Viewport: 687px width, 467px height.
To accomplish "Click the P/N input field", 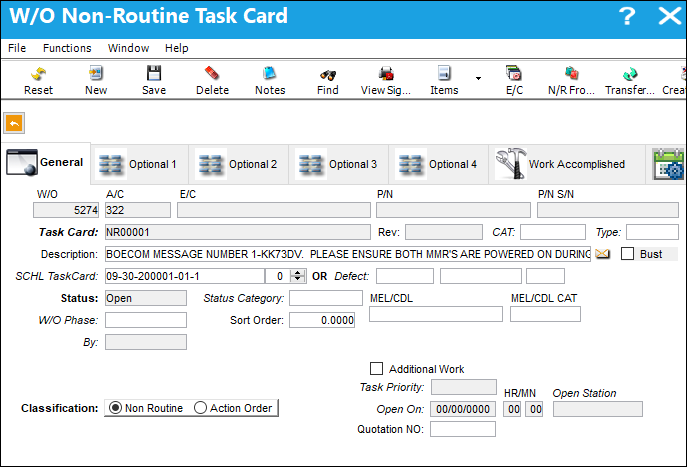I will 453,210.
